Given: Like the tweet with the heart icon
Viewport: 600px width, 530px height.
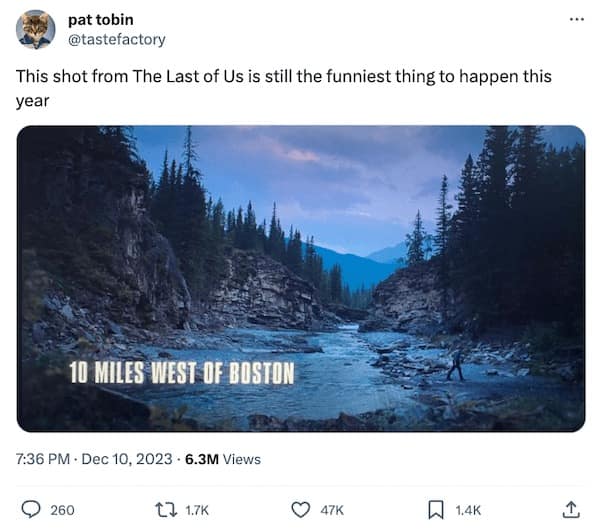Looking at the screenshot, I should [x=300, y=509].
